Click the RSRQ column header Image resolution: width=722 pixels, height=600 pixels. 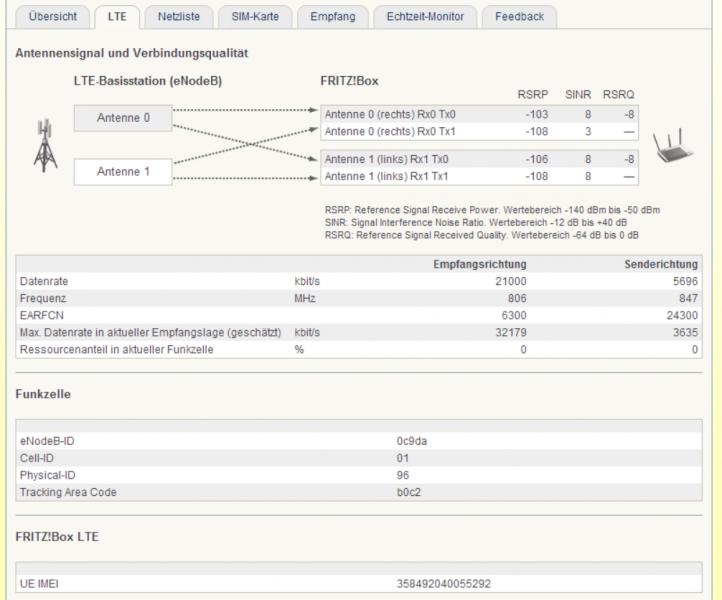(x=618, y=94)
